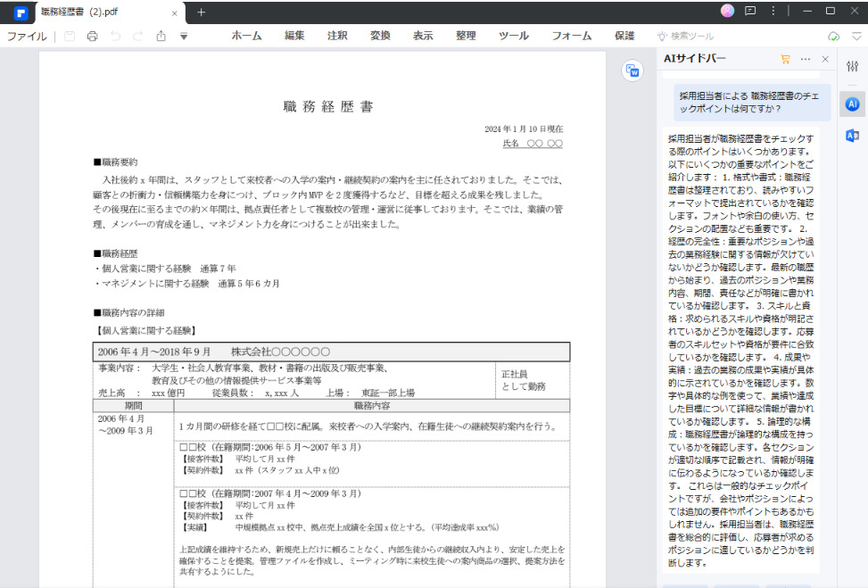Open the AI credits cart in the sidebar
Screen dimensions: 868x588
[784, 59]
